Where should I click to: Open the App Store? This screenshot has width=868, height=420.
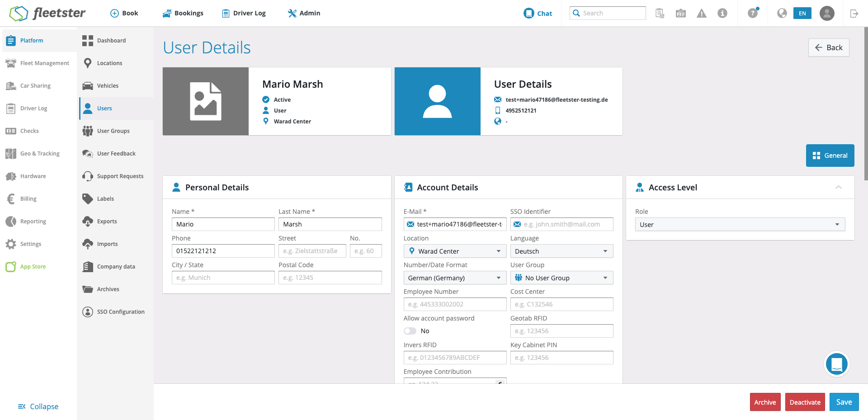click(x=39, y=267)
